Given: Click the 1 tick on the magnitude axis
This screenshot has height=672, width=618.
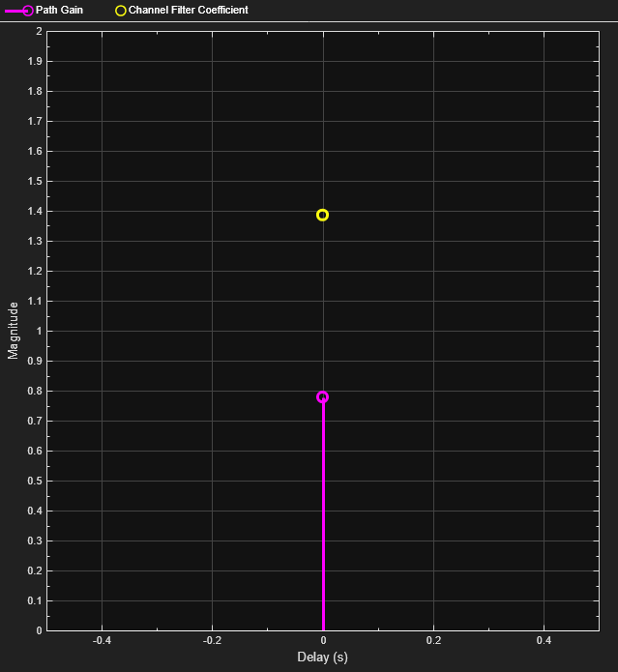Looking at the screenshot, I should coord(39,331).
